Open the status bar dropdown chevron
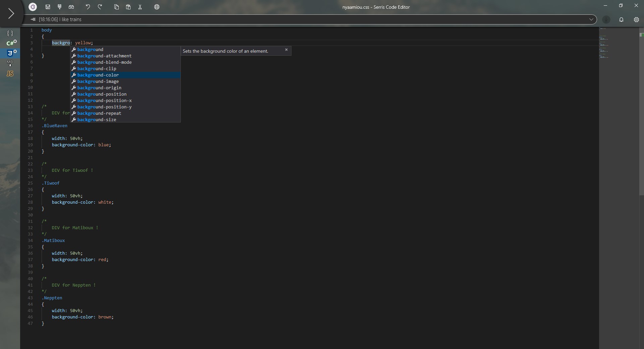 [591, 19]
